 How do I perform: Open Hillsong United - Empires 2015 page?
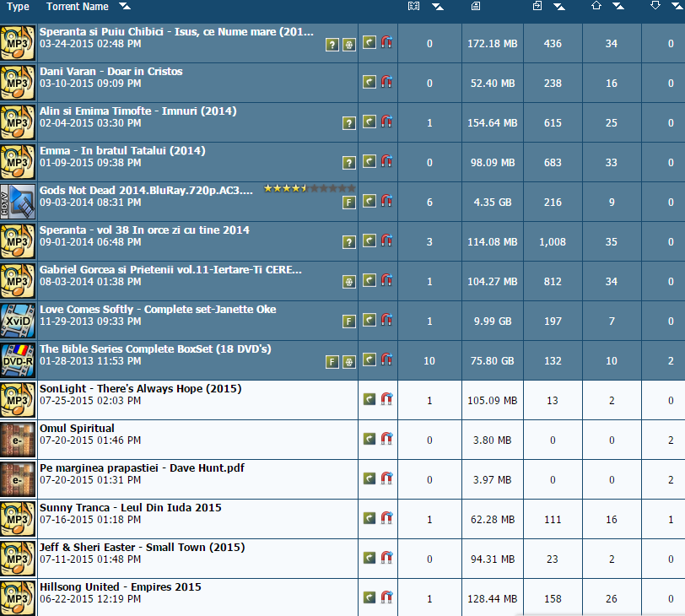[x=121, y=587]
